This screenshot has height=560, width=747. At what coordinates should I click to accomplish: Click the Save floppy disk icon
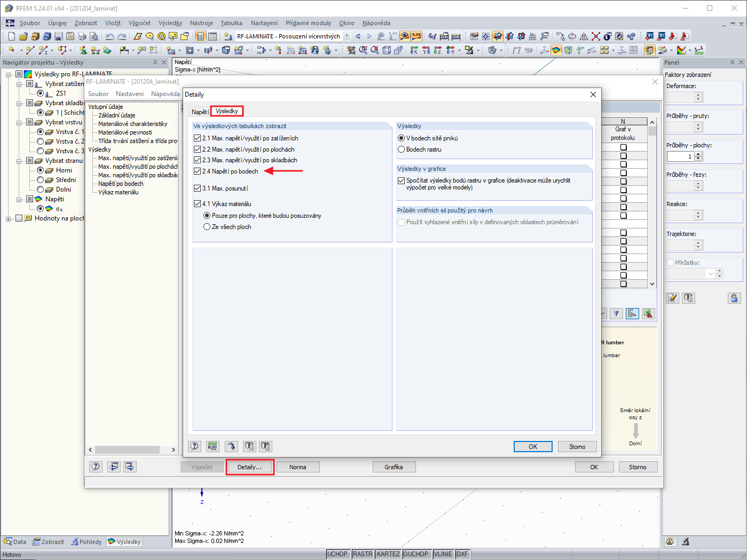pyautogui.click(x=58, y=36)
